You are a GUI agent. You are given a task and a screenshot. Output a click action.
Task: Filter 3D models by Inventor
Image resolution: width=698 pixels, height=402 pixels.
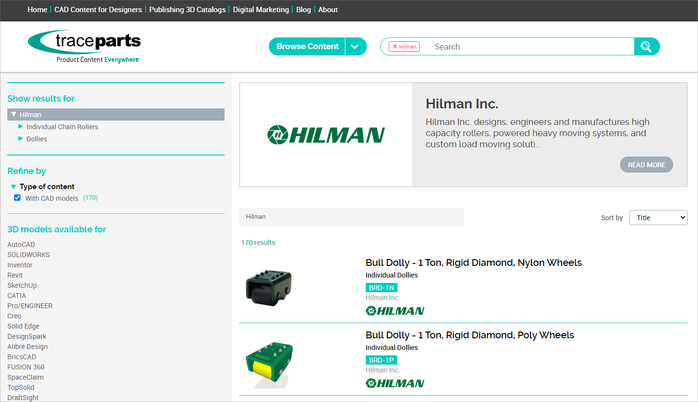tap(20, 265)
